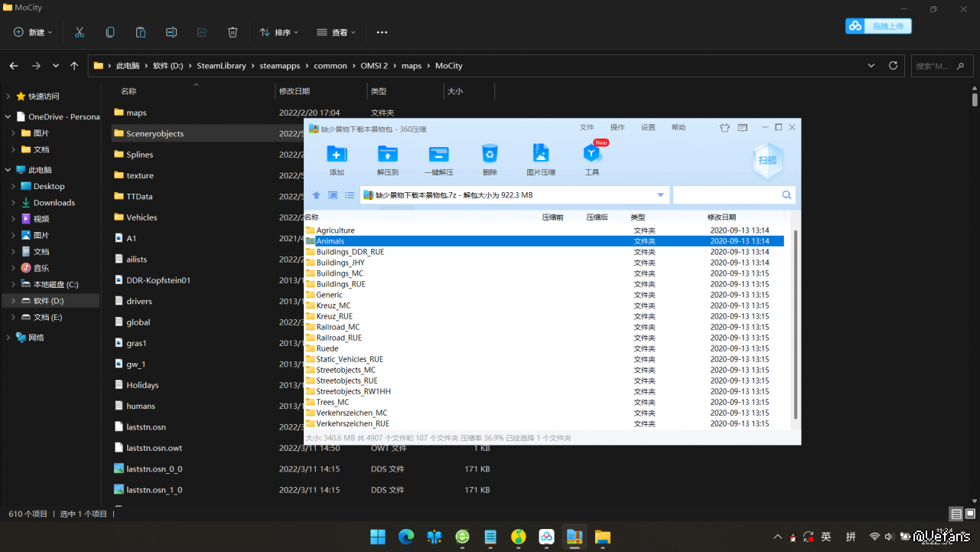Expand the archive path dropdown arrow
The height and width of the screenshot is (552, 980).
660,195
